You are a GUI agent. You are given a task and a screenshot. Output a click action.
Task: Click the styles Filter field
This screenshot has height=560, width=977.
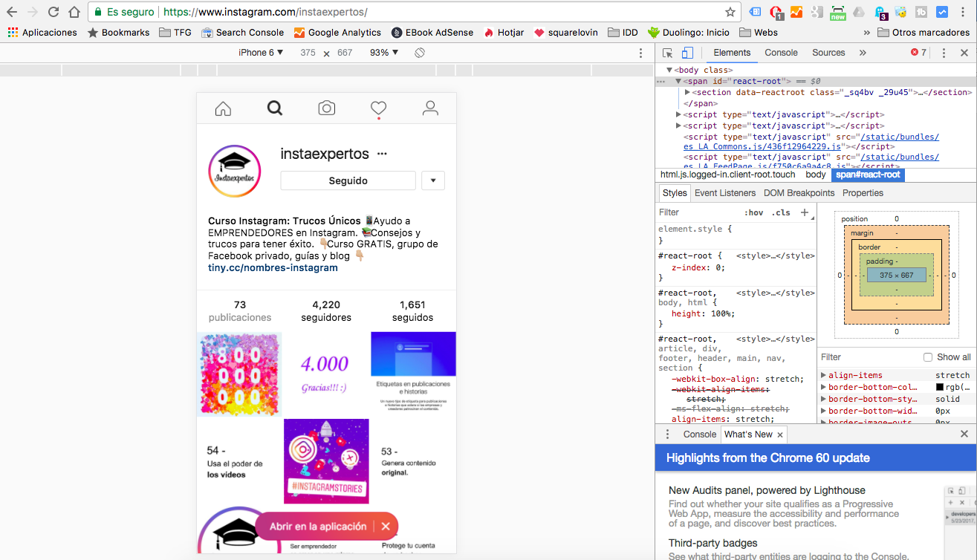[x=698, y=212]
